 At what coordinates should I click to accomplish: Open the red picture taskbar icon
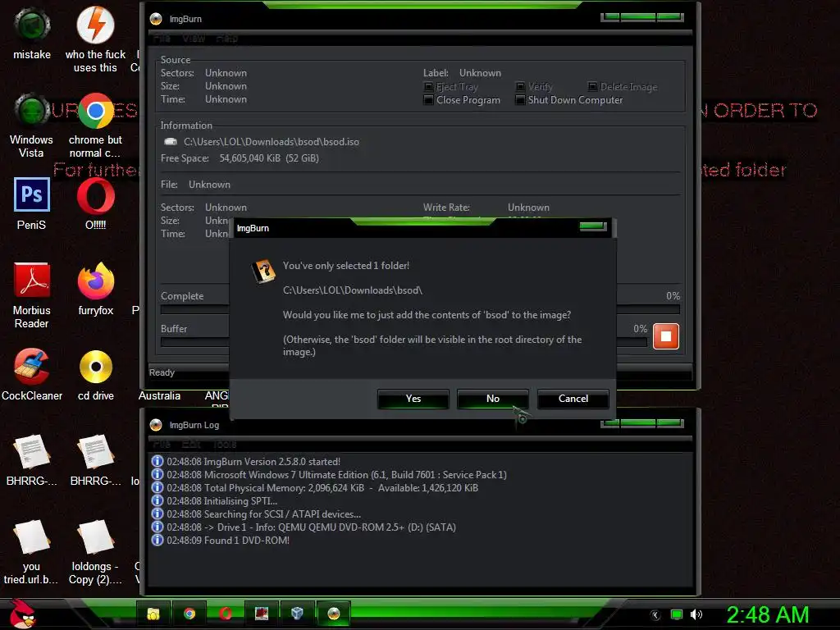tap(262, 614)
